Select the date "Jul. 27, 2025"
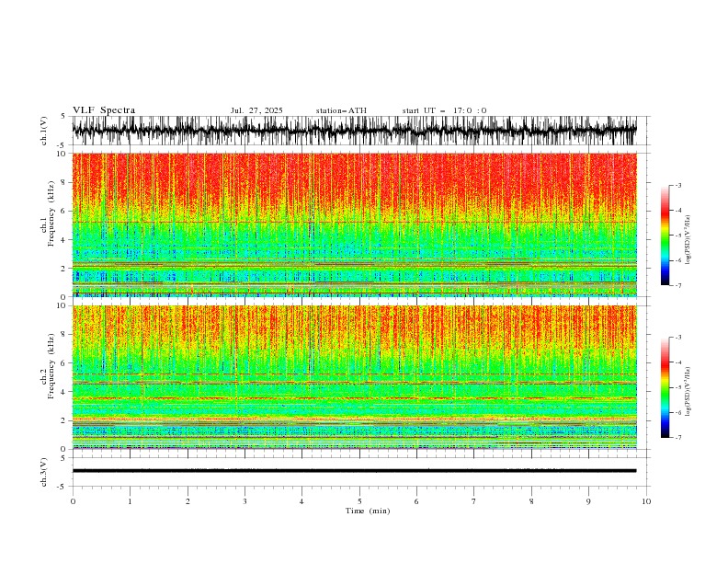Viewport: 728px width, 563px height. pos(256,110)
